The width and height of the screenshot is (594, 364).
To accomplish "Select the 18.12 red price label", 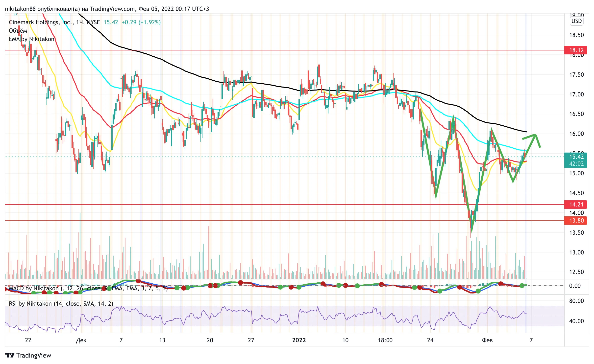I will click(576, 50).
